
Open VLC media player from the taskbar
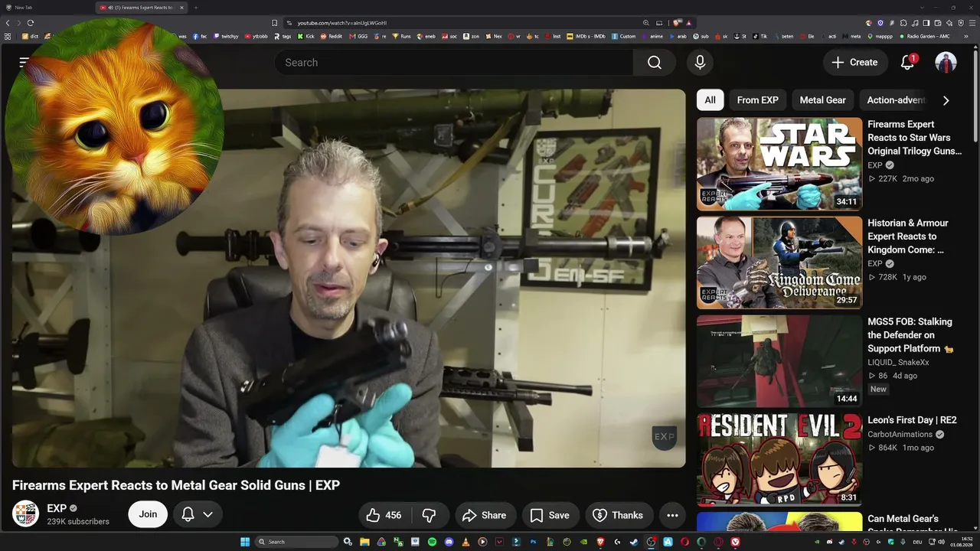click(x=465, y=542)
